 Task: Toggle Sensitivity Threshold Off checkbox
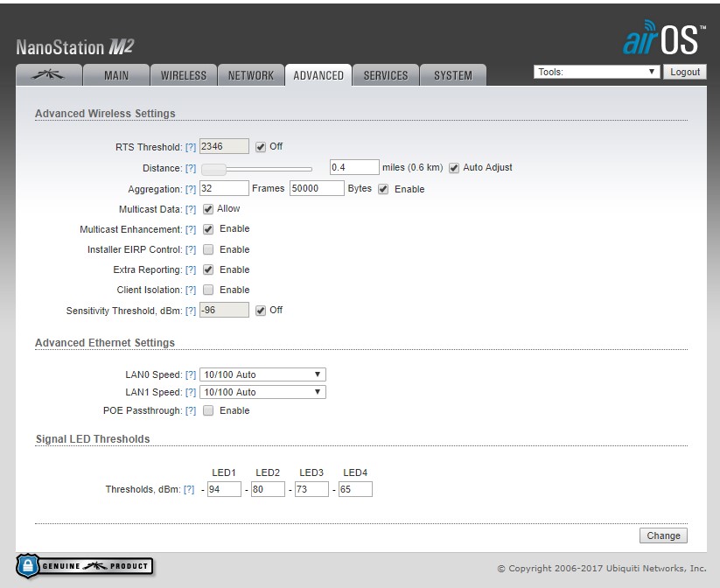pos(261,311)
